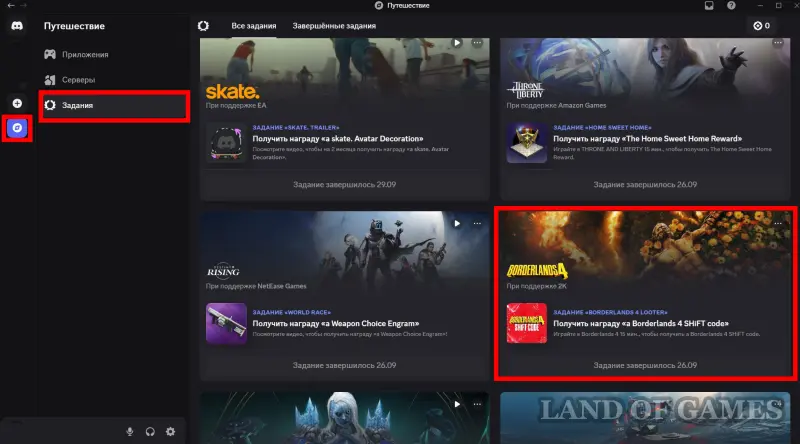
Task: Click the Weapon Choice Engram reward thumbnail
Action: (226, 323)
